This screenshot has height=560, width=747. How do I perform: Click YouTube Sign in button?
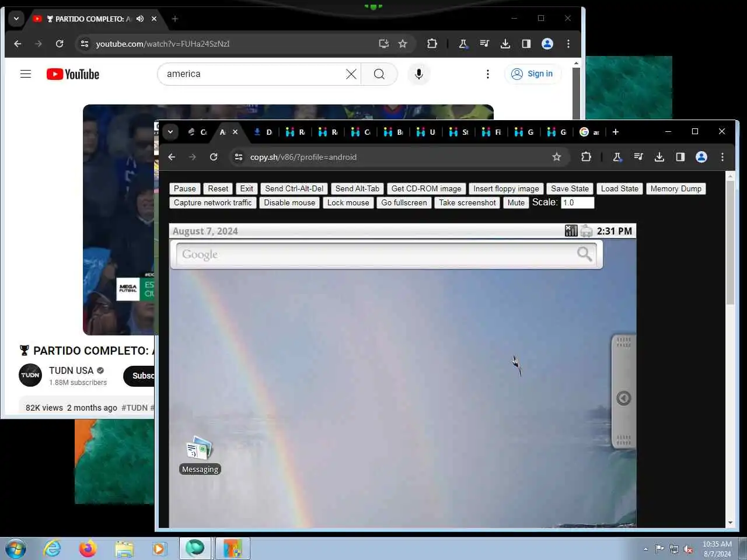[x=533, y=73]
